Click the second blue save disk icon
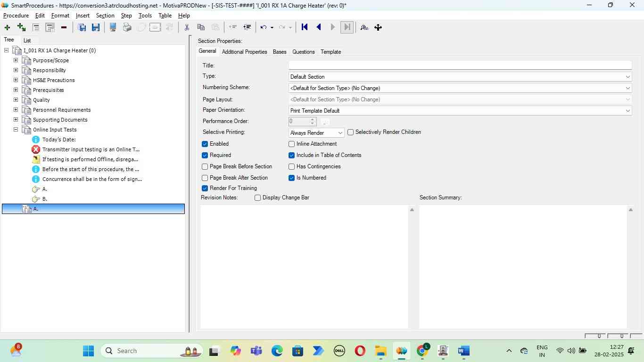This screenshot has height=362, width=644. (x=96, y=27)
